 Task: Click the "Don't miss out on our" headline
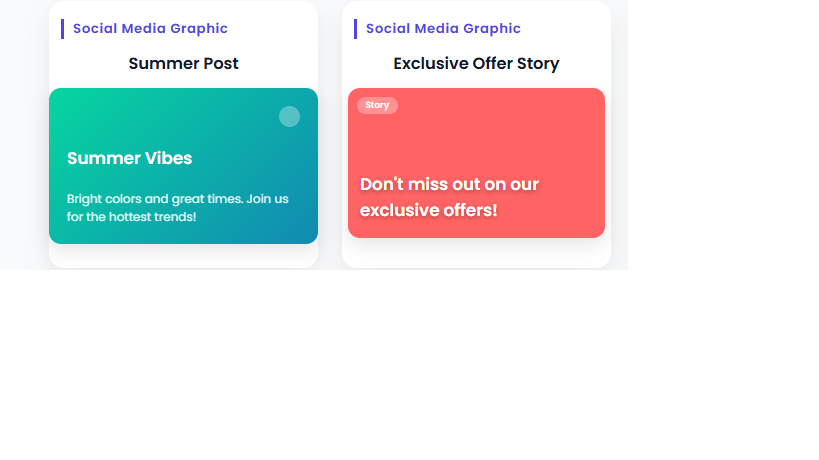(449, 184)
